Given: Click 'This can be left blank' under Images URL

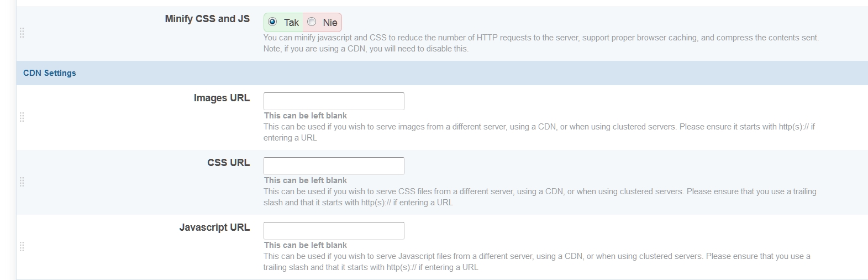Looking at the screenshot, I should click(306, 116).
